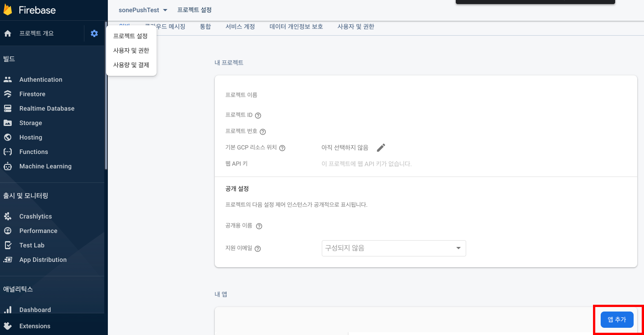Image resolution: width=644 pixels, height=335 pixels.
Task: Click the home icon next to 프로젝트 개요
Action: point(8,33)
